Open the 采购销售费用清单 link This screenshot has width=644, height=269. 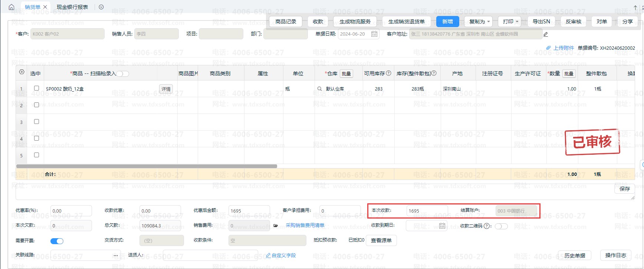pyautogui.click(x=305, y=225)
